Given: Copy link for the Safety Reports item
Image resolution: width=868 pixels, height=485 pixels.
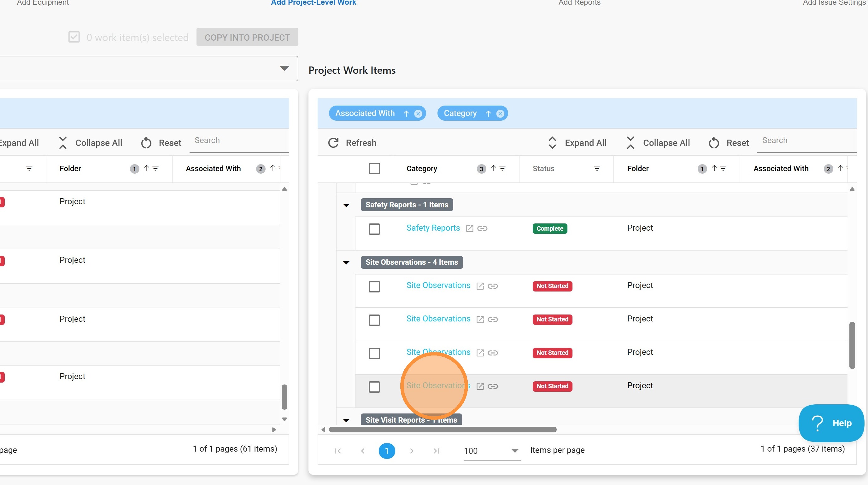Looking at the screenshot, I should [482, 228].
